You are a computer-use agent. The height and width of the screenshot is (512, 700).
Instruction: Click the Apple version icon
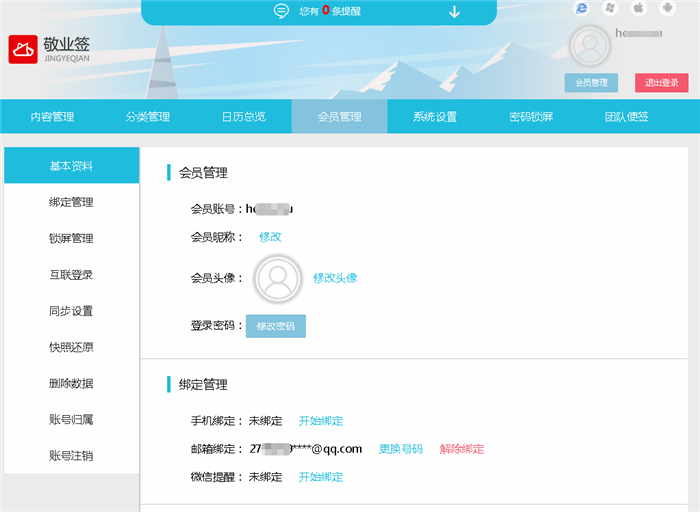click(x=637, y=9)
